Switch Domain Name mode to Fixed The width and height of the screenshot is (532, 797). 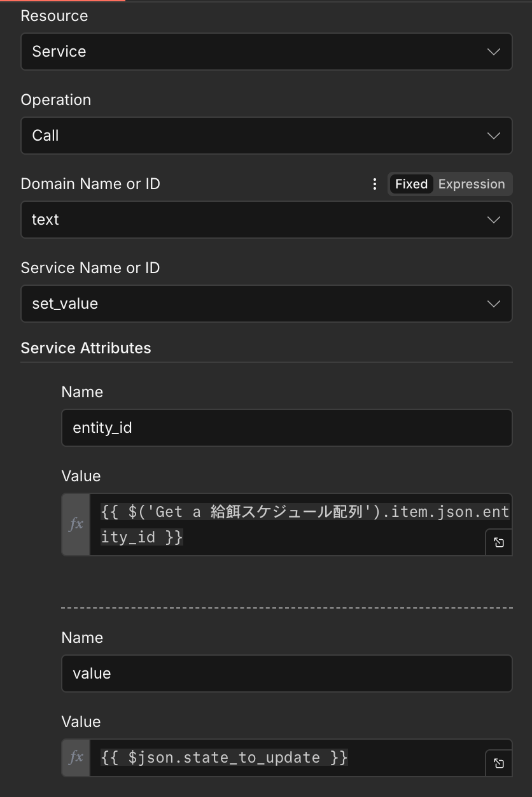pyautogui.click(x=411, y=184)
